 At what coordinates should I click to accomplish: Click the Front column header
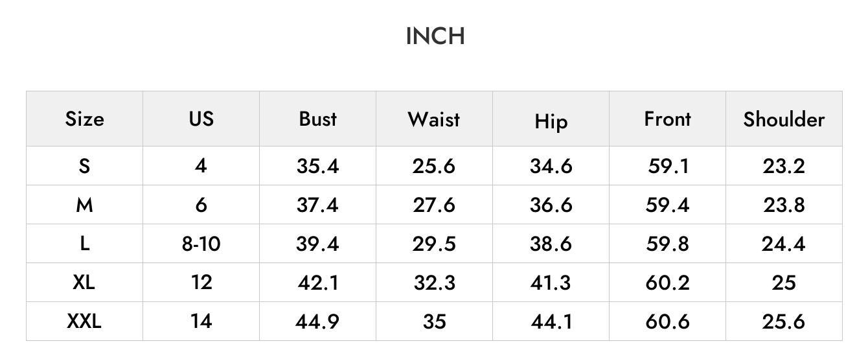(x=667, y=119)
